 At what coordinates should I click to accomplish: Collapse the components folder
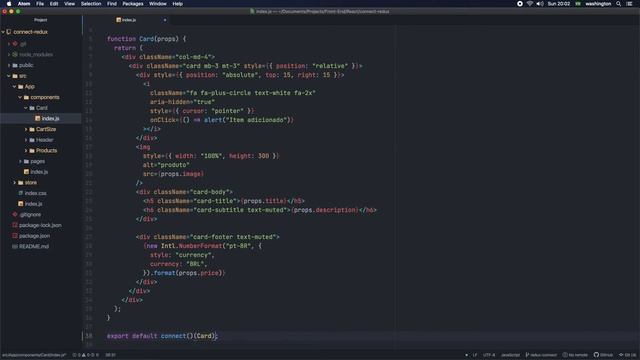point(20,97)
